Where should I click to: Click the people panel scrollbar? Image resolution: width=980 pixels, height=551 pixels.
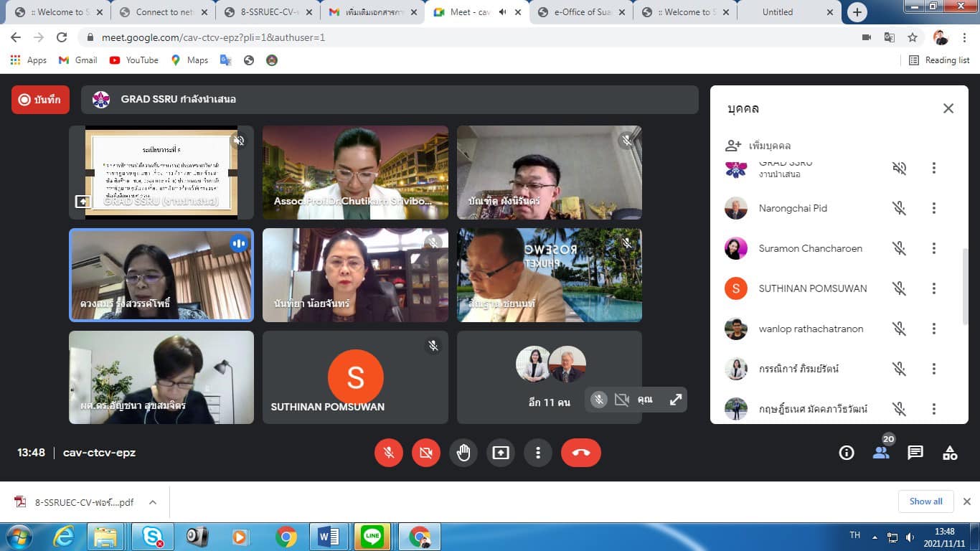[x=965, y=287]
